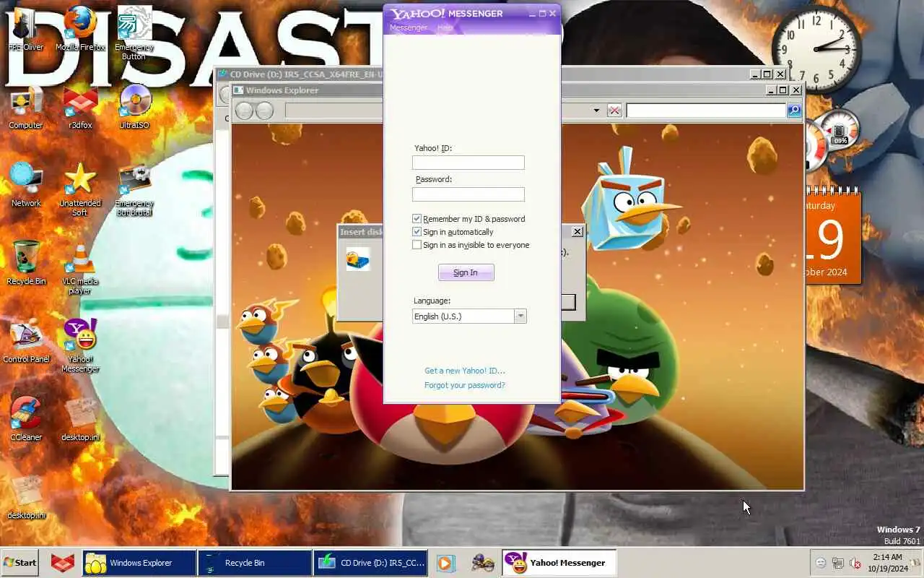
Task: Open Emergency Button desktop shortcut
Action: pos(134,33)
